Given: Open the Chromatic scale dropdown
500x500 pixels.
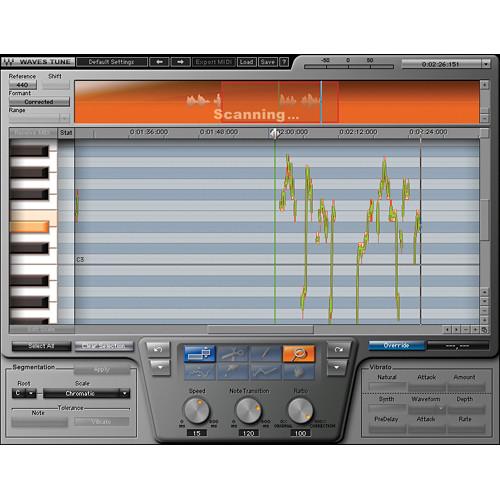Looking at the screenshot, I should point(86,393).
